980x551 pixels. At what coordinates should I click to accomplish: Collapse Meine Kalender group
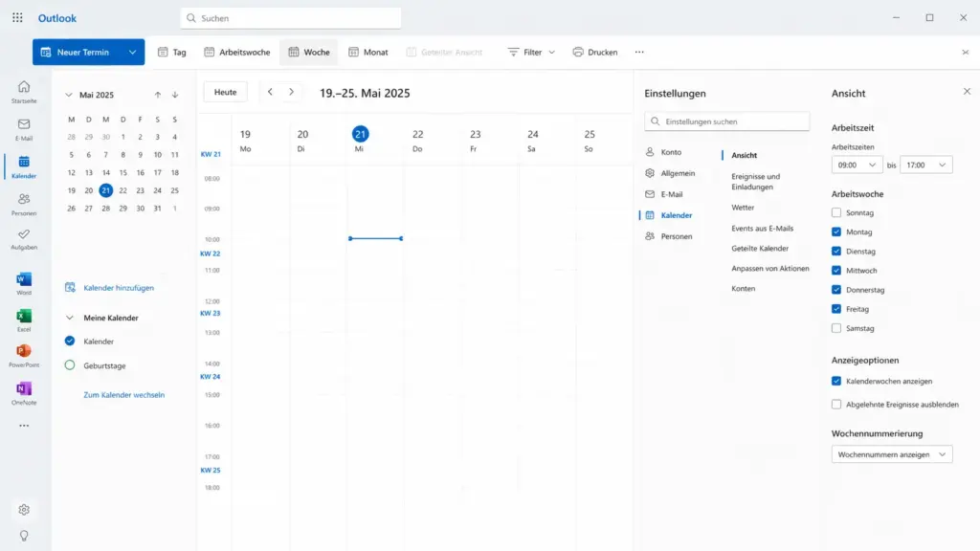pyautogui.click(x=69, y=318)
